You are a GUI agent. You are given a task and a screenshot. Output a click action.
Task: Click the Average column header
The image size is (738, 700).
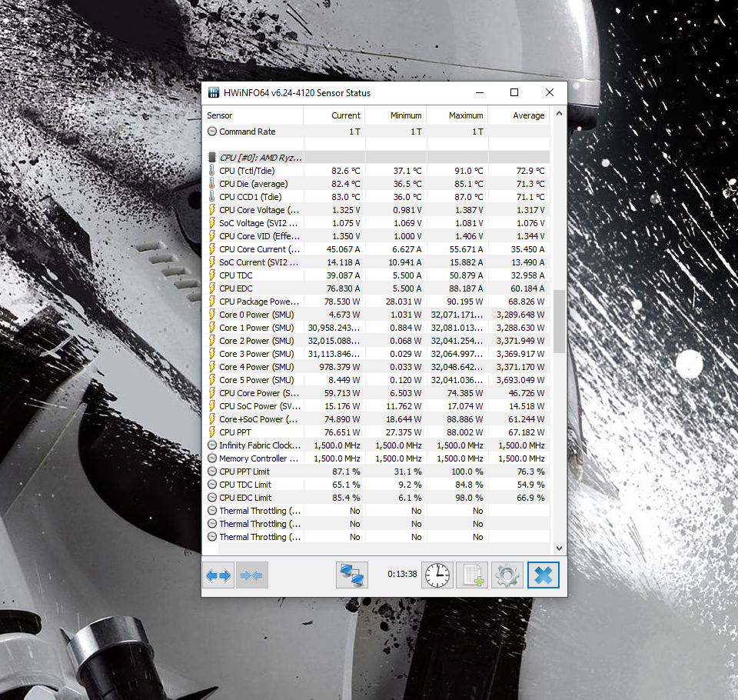click(519, 115)
